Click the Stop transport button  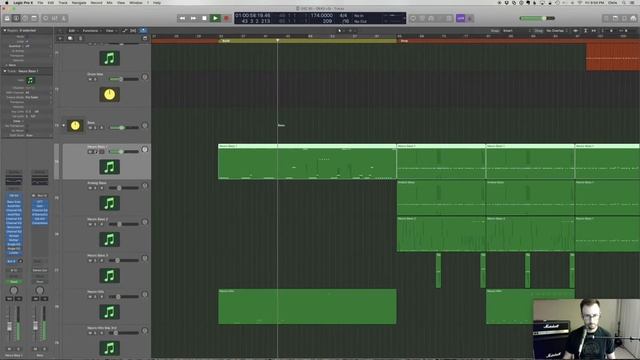[204, 18]
